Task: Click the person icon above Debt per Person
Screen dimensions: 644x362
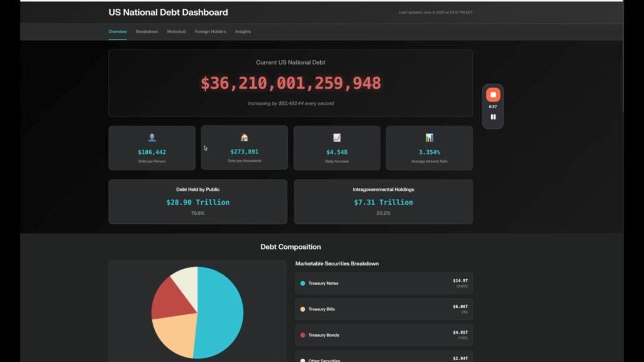Action: click(x=152, y=138)
